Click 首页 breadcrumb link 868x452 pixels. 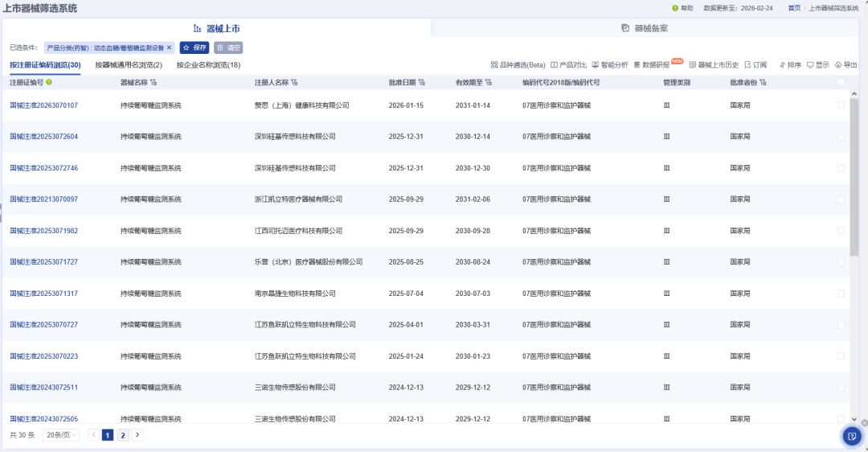(x=794, y=8)
